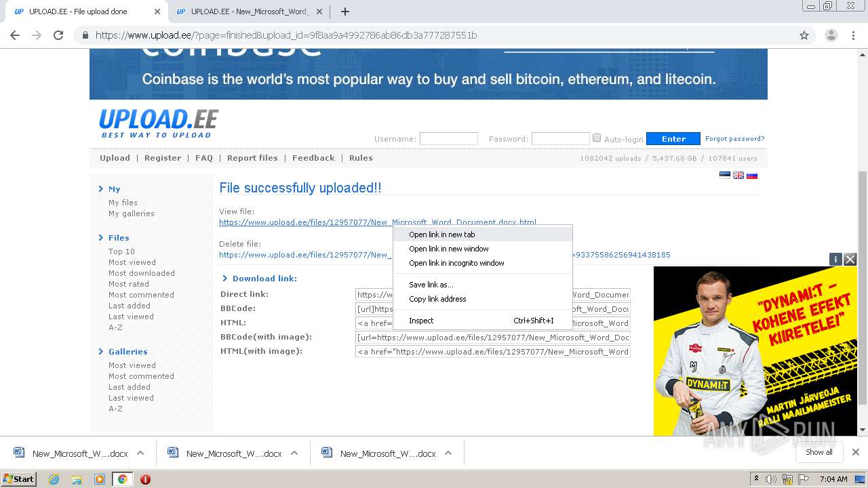
Task: Open the Windows Start button
Action: tap(19, 479)
